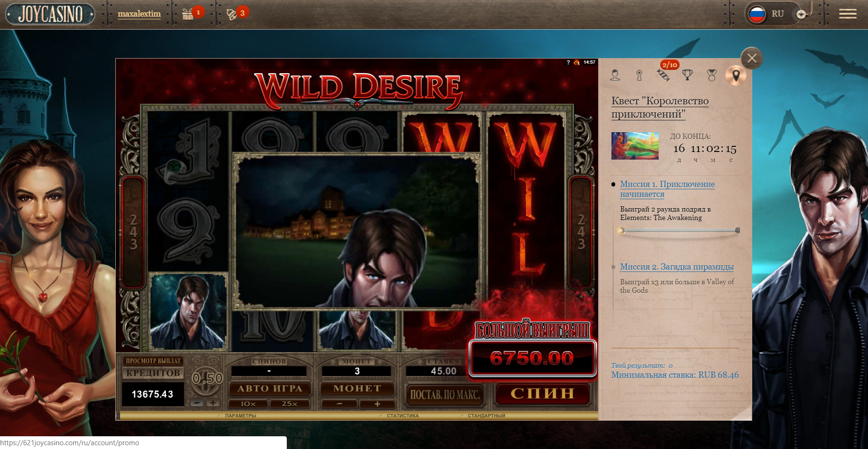Open maxalextim account link
The image size is (868, 449).
[x=139, y=14]
